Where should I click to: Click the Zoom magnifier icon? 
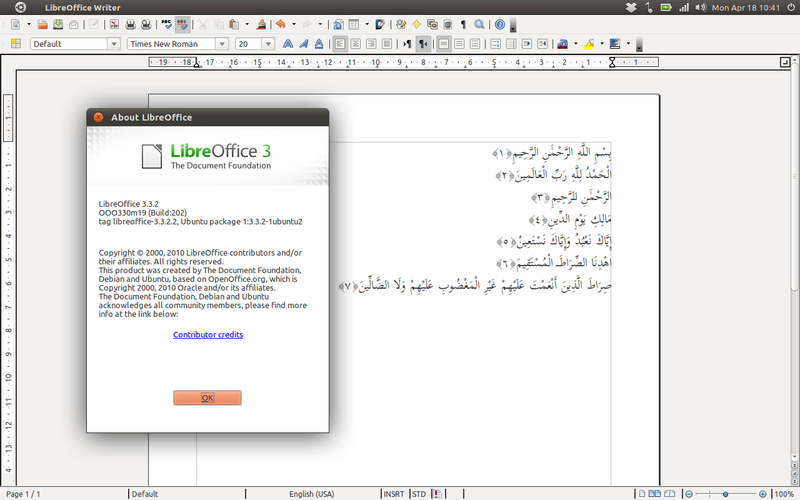tap(479, 24)
